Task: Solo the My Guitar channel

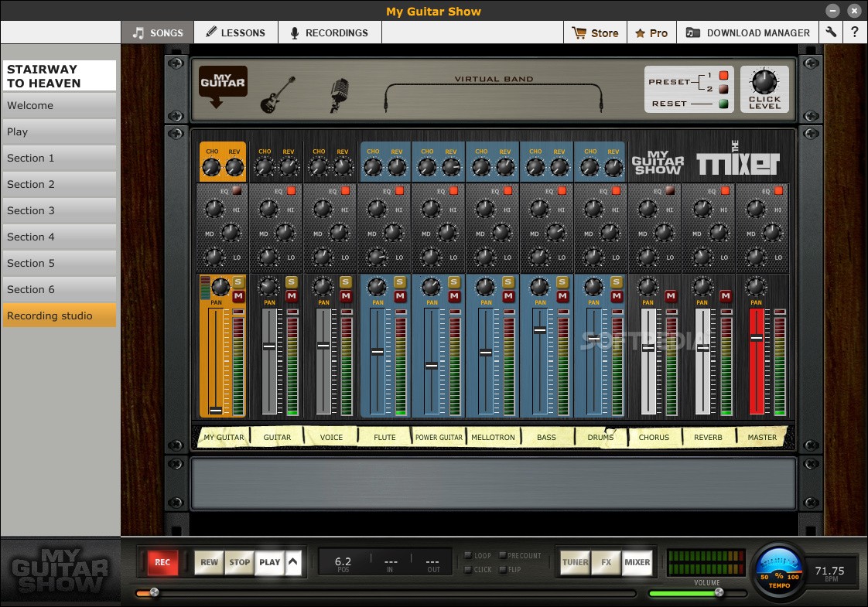Action: click(x=238, y=282)
